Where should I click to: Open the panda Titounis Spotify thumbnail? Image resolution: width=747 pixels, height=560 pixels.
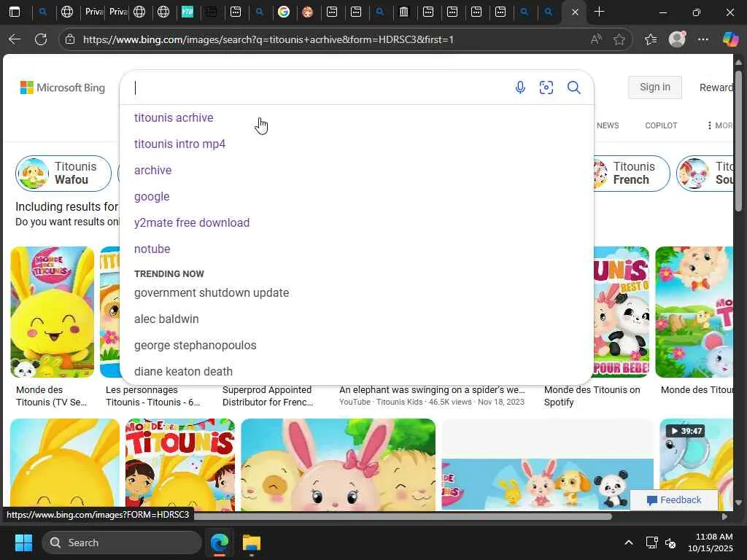pos(622,312)
